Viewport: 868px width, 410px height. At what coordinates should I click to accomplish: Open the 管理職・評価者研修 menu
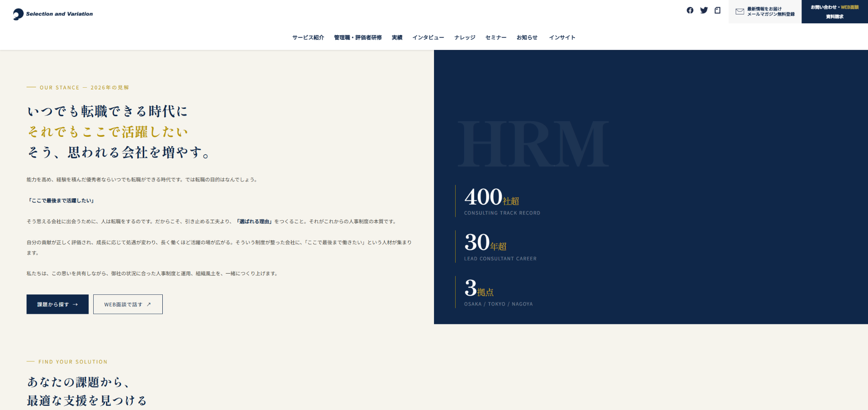[x=358, y=38]
